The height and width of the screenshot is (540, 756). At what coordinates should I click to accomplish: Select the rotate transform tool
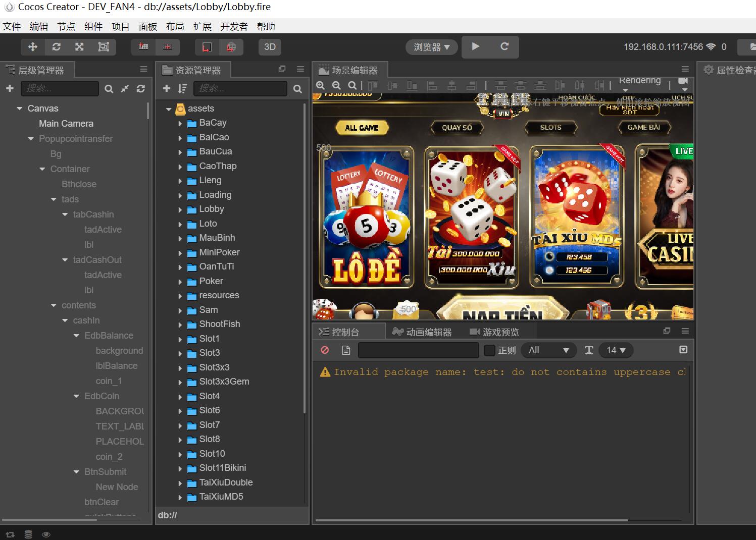[56, 47]
